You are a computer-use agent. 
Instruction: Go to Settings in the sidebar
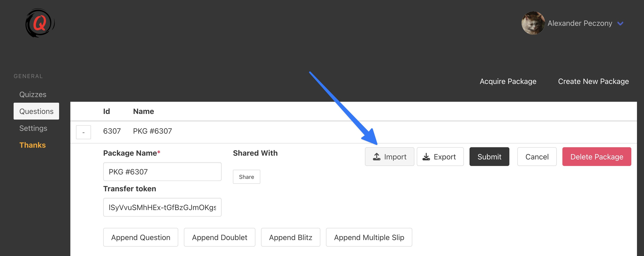(x=33, y=128)
